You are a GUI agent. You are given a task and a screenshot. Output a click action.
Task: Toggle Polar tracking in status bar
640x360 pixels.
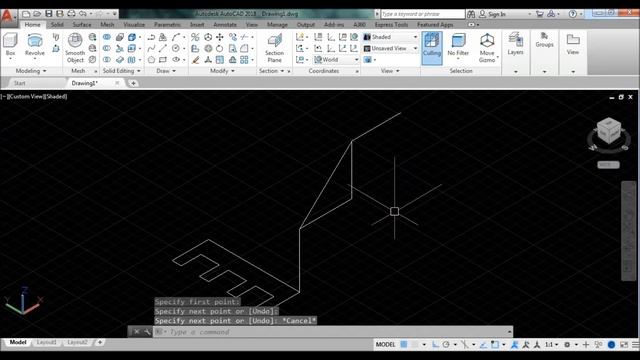point(446,345)
